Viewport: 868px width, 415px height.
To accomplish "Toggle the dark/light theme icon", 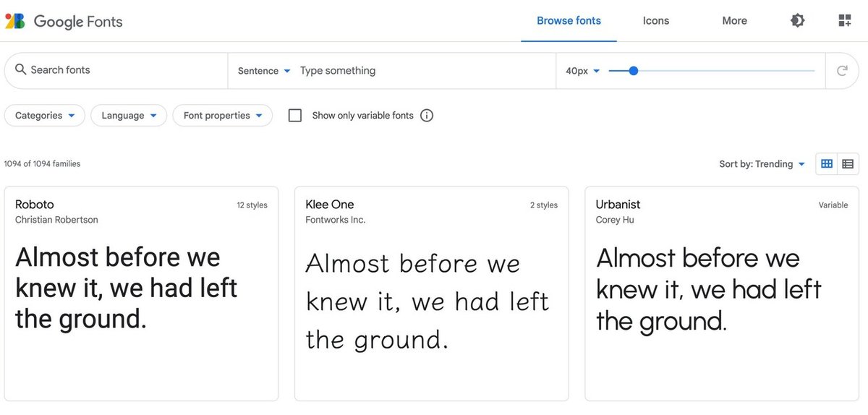I will 798,21.
